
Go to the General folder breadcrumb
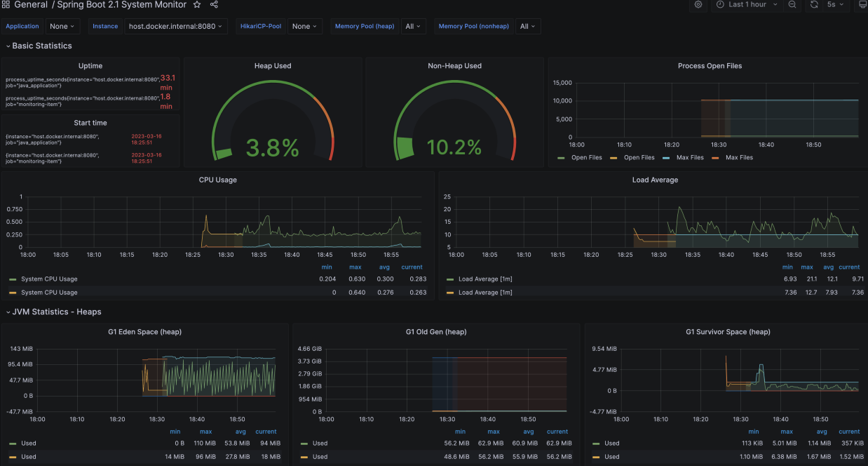(31, 5)
